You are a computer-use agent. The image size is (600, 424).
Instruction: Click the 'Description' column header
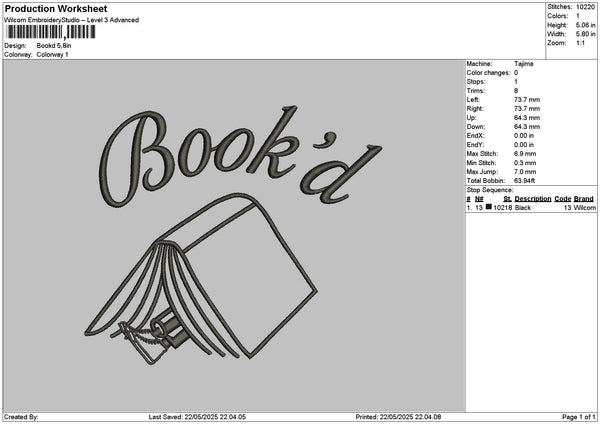[x=533, y=199]
